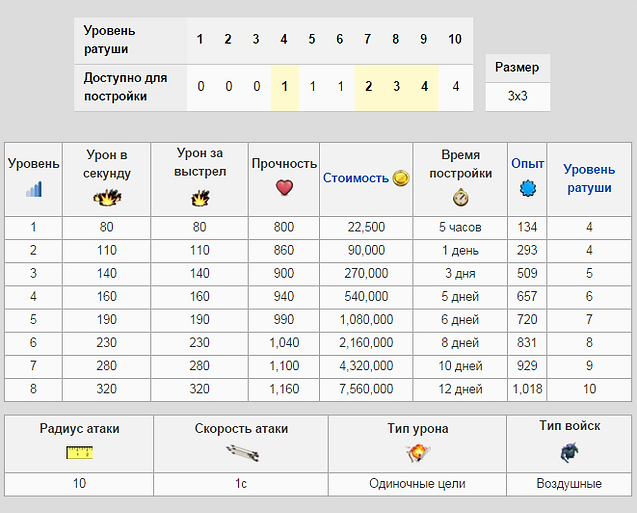This screenshot has width=637, height=513.
Task: Select the 1,080,000 cost cell
Action: [x=366, y=320]
